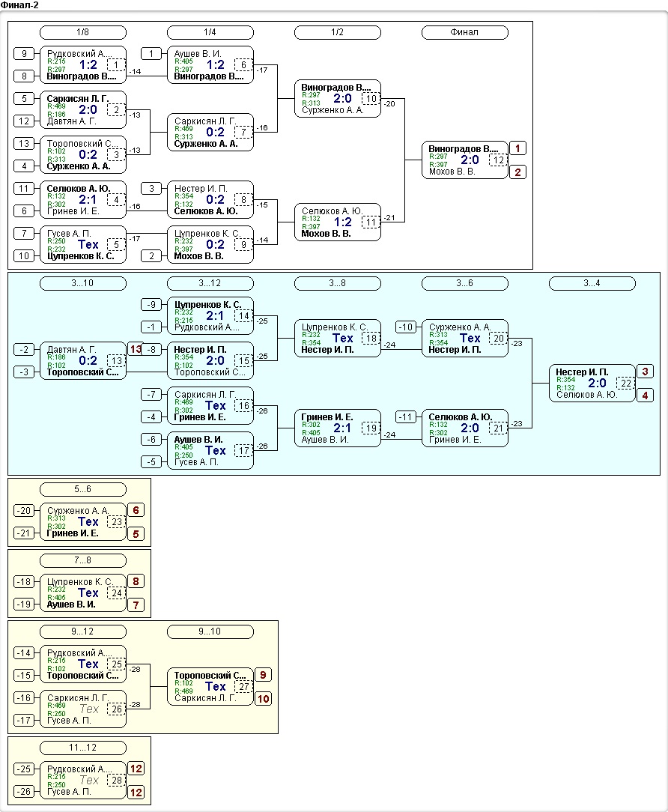This screenshot has height=812, width=668.
Task: Click seed box 7 beside Гусев А. П.
Action: tap(24, 234)
